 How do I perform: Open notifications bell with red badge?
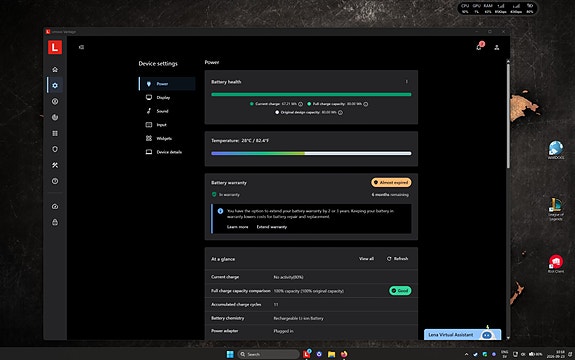pos(480,46)
